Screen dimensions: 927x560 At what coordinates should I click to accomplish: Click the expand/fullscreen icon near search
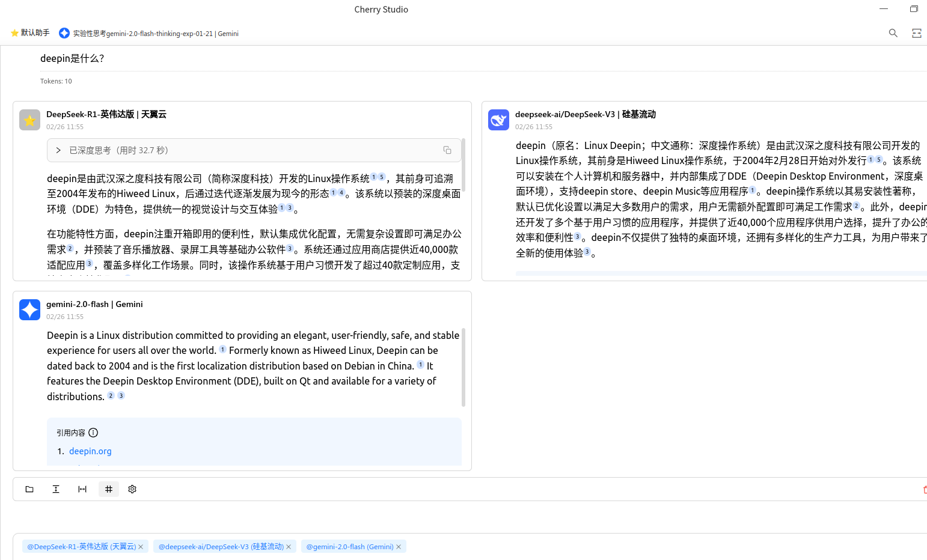click(916, 33)
